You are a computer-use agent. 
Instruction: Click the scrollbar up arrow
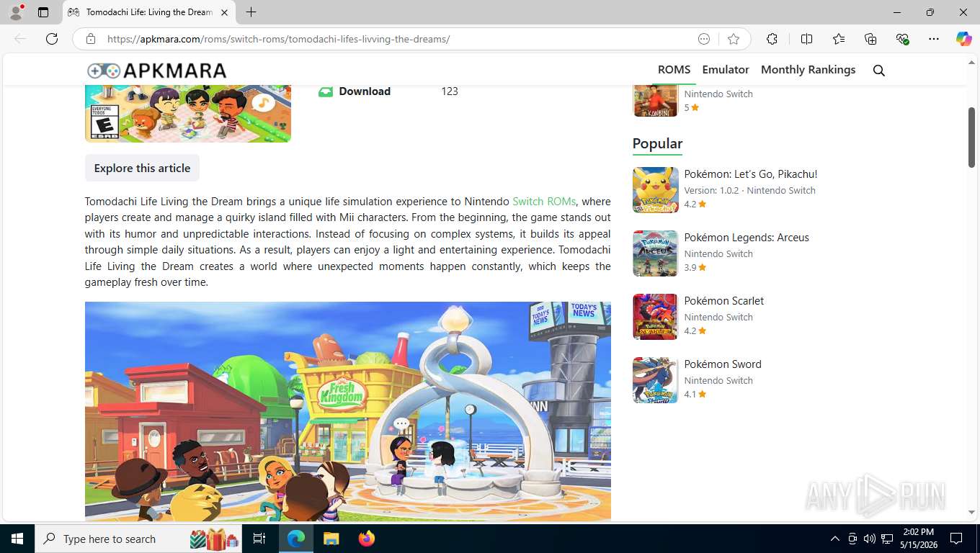click(971, 63)
